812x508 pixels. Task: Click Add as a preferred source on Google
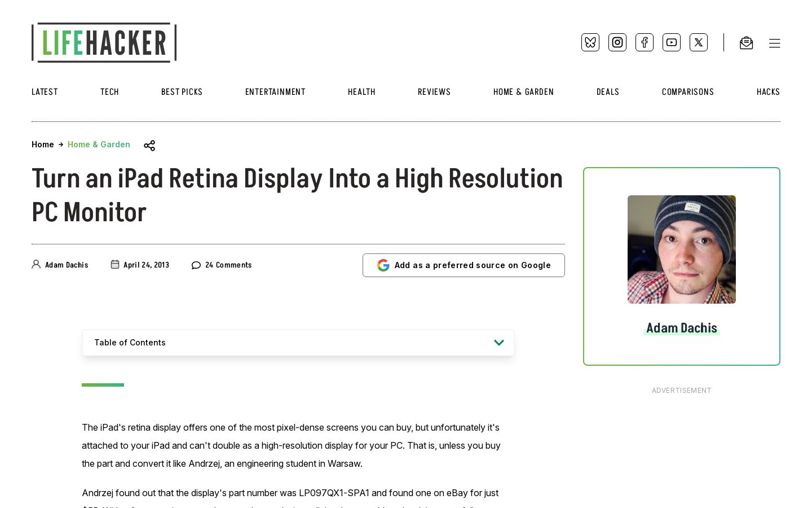(x=464, y=265)
